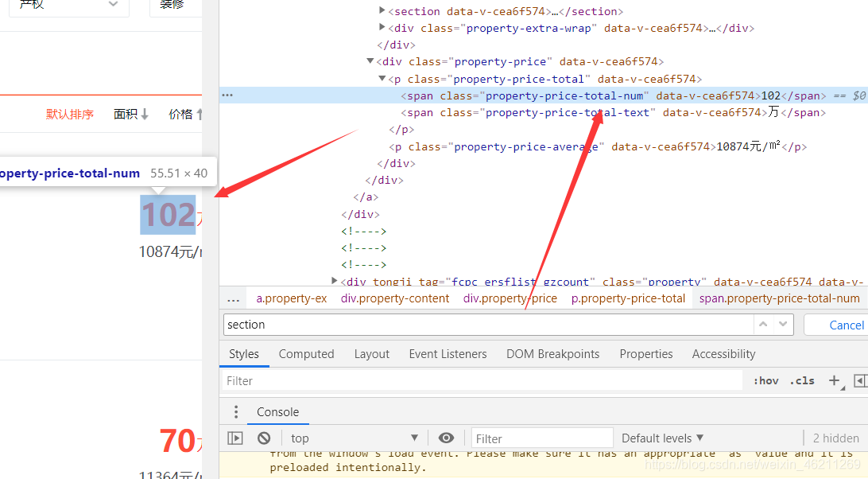Click the 10874元 average price text on page

[x=170, y=252]
